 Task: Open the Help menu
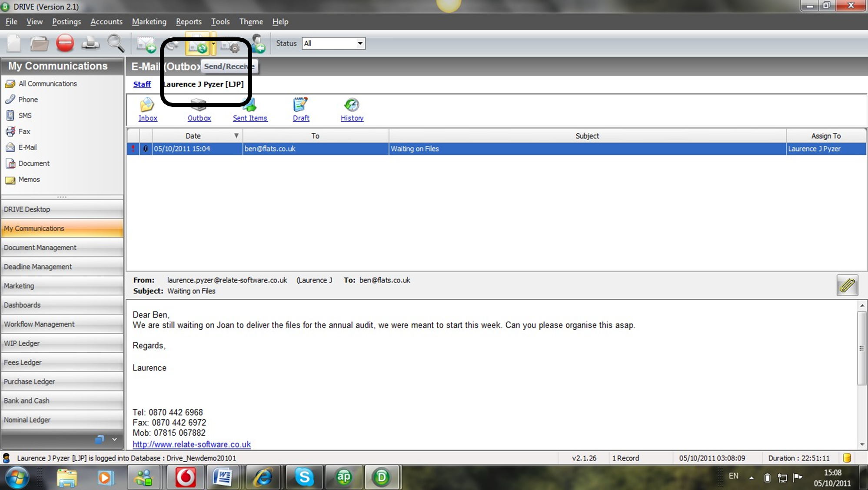280,22
